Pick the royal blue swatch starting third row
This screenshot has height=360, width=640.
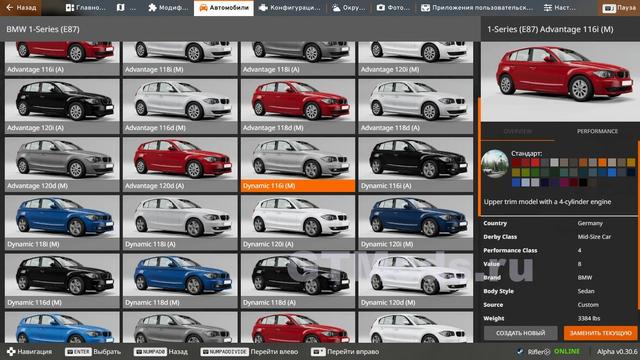(516, 182)
